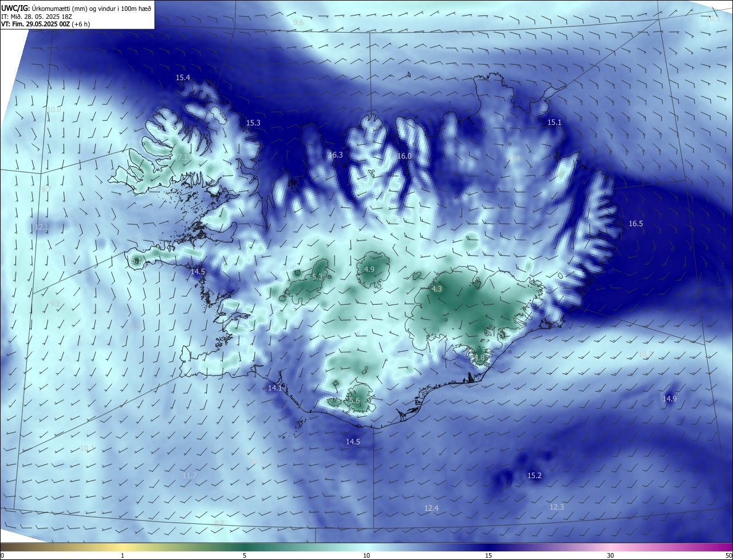Click the 12.1 value label

42,227
